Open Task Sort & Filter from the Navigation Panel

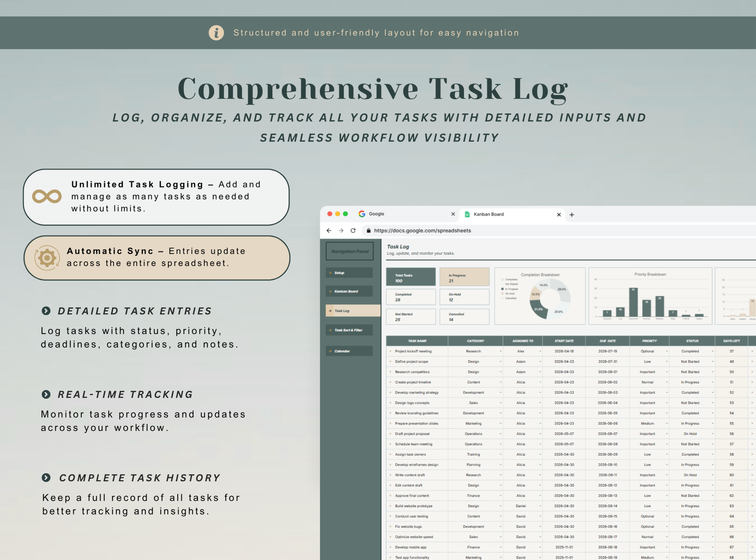point(349,330)
